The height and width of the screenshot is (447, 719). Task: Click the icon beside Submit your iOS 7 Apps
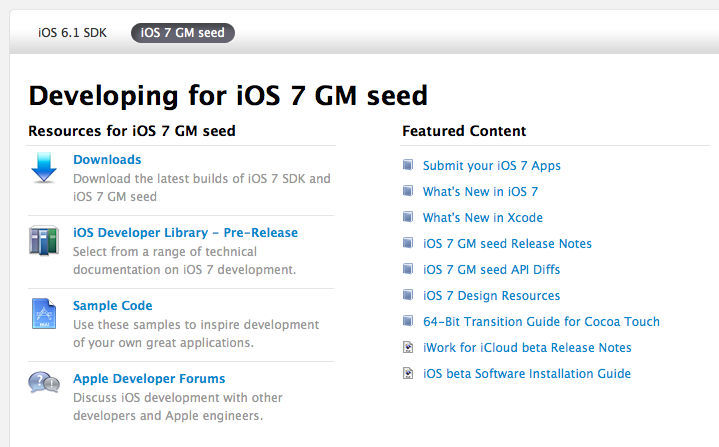[408, 166]
